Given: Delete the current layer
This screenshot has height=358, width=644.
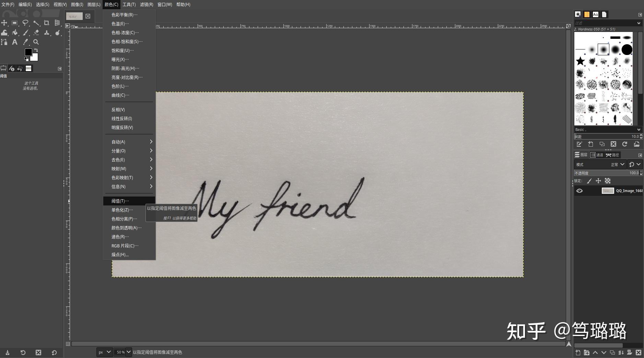Looking at the screenshot, I should [638, 353].
